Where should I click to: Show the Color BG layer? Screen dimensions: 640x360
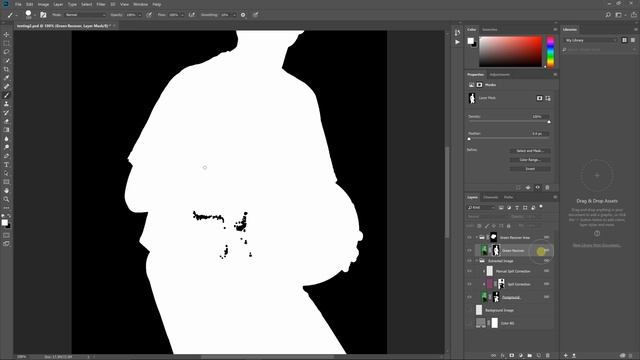tap(469, 323)
